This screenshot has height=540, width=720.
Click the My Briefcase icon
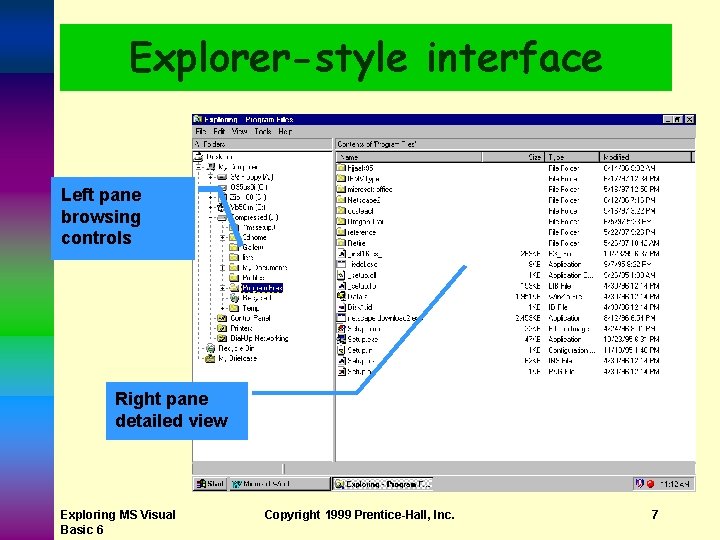(x=210, y=359)
